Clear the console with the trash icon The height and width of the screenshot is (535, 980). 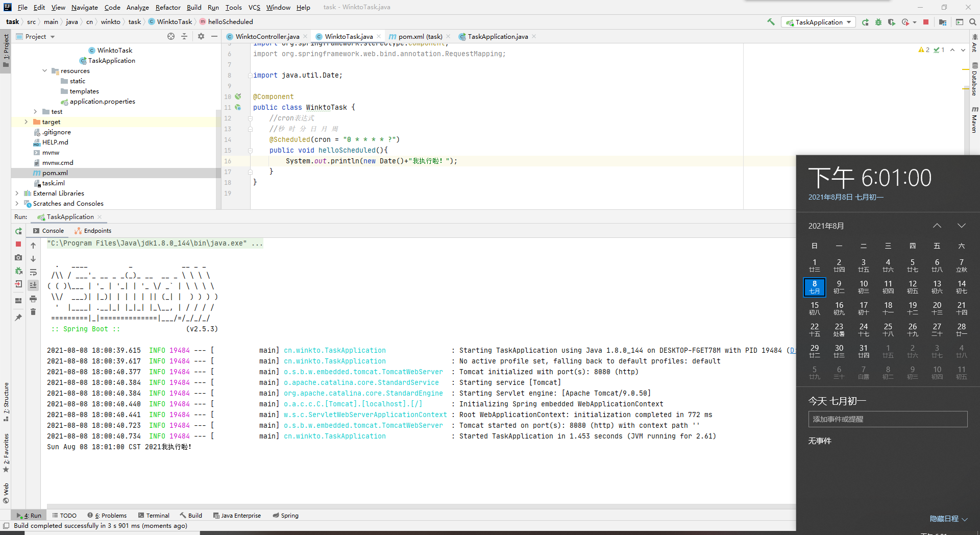[33, 312]
